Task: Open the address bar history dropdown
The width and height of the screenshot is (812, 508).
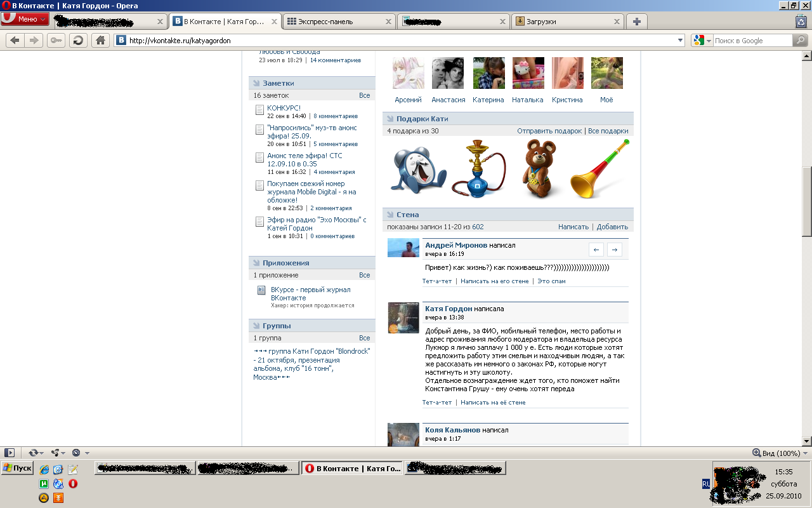Action: point(680,41)
